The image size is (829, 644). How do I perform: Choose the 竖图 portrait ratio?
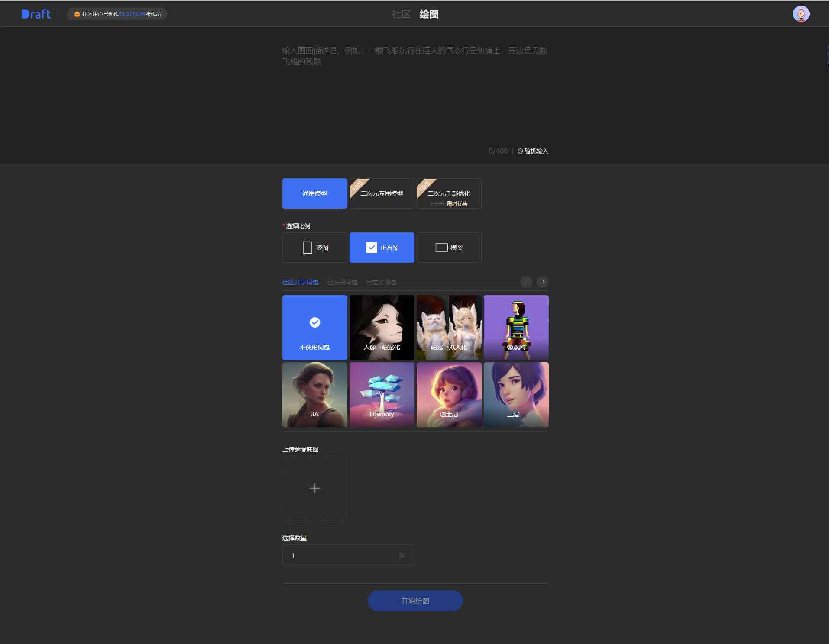pyautogui.click(x=315, y=248)
